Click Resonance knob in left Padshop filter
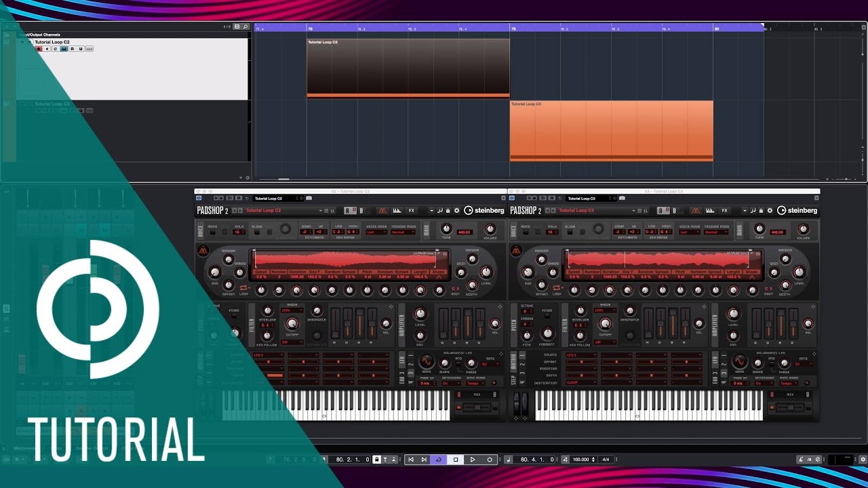Viewport: 868px width, 488px height. [x=317, y=310]
